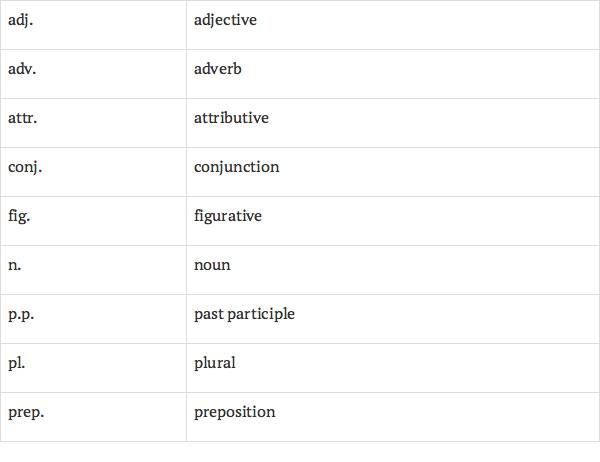
Task: Click the 'adj.' abbreviation cell
Action: [x=18, y=20]
